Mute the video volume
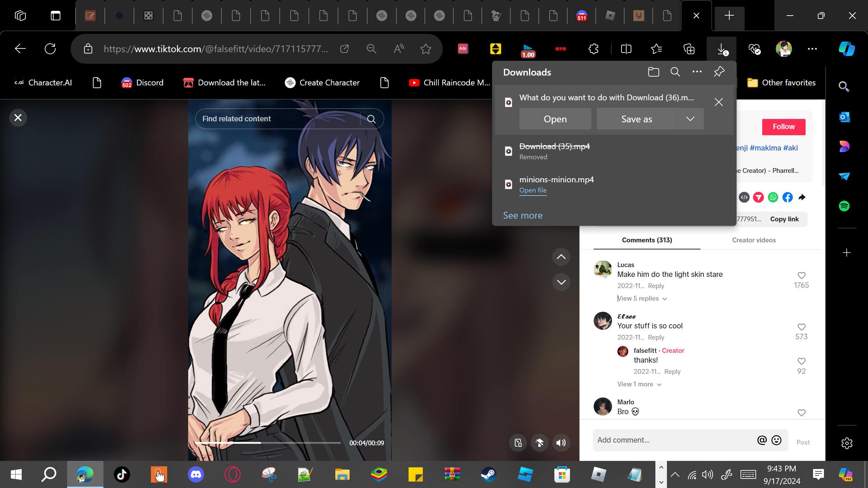This screenshot has height=488, width=868. click(561, 443)
